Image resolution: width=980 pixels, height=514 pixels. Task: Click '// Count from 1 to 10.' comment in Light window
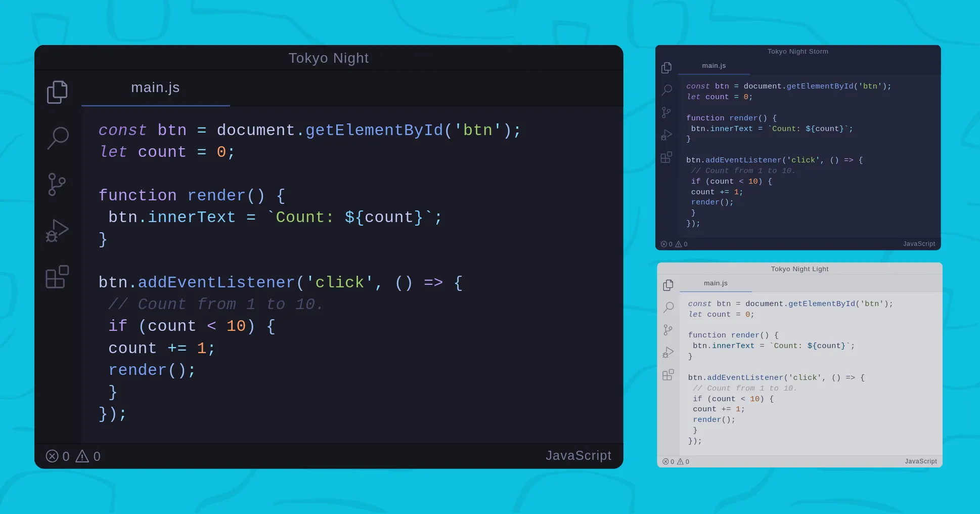[745, 389]
